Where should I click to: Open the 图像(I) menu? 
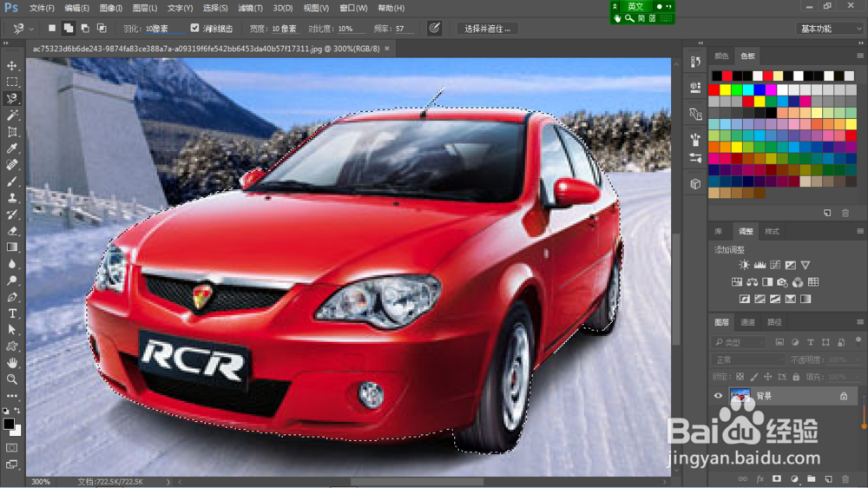click(x=111, y=9)
